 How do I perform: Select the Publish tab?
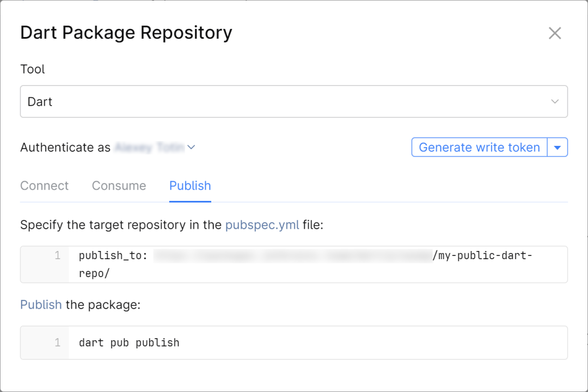190,186
